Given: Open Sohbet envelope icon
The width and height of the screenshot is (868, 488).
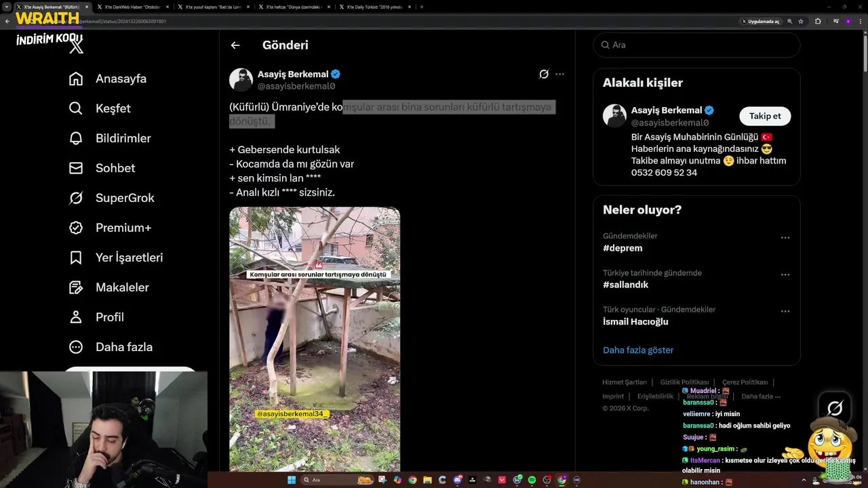Looking at the screenshot, I should (76, 168).
